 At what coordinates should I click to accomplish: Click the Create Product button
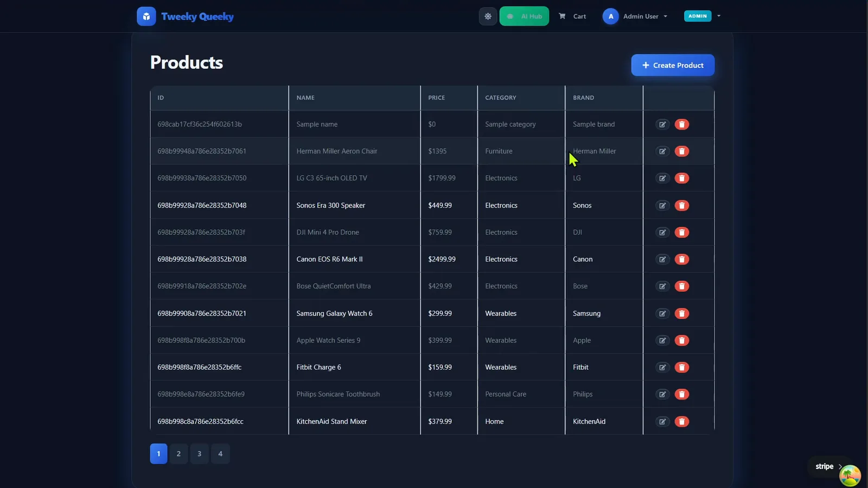[673, 65]
